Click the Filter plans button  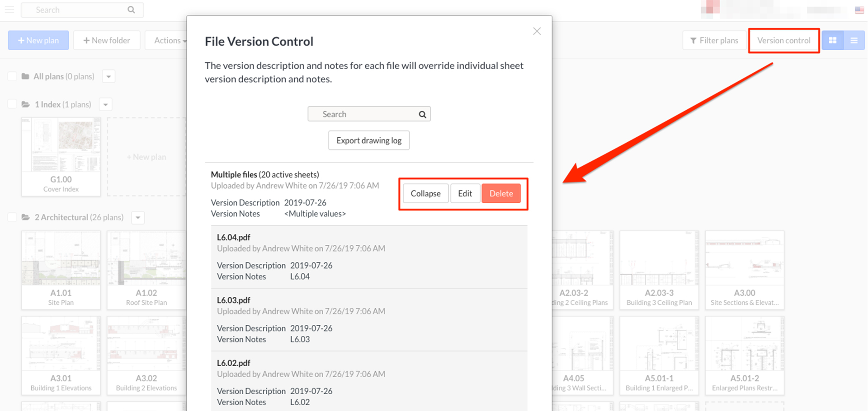(714, 40)
